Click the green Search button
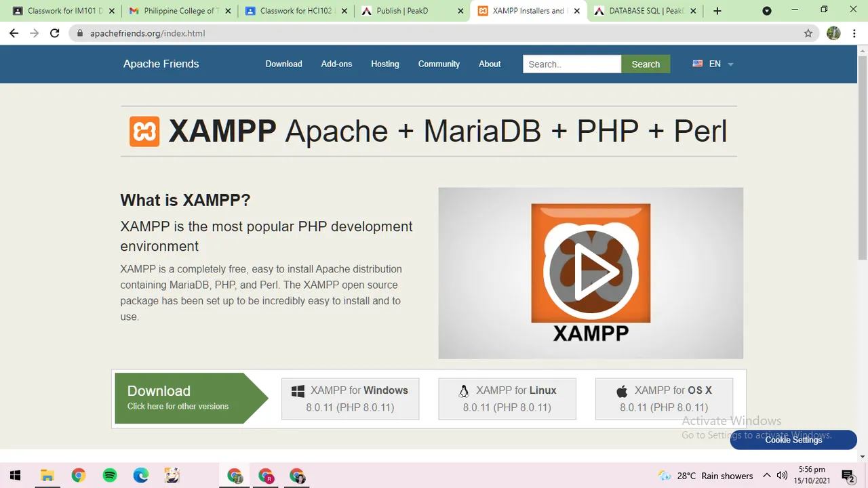Image resolution: width=868 pixels, height=488 pixels. coord(646,64)
